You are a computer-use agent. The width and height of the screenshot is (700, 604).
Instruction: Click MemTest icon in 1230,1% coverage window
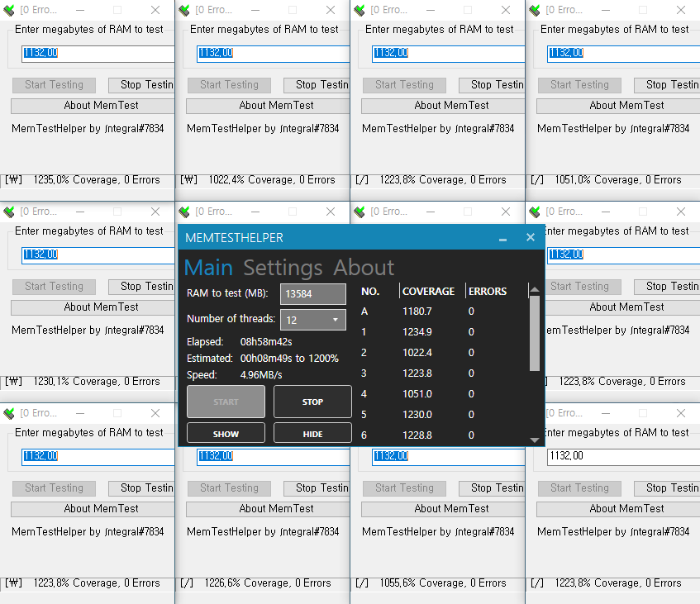[x=9, y=212]
